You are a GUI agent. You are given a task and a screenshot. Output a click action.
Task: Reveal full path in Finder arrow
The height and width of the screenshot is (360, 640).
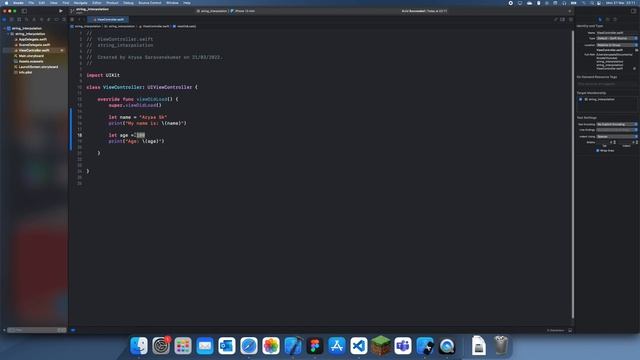pos(634,69)
